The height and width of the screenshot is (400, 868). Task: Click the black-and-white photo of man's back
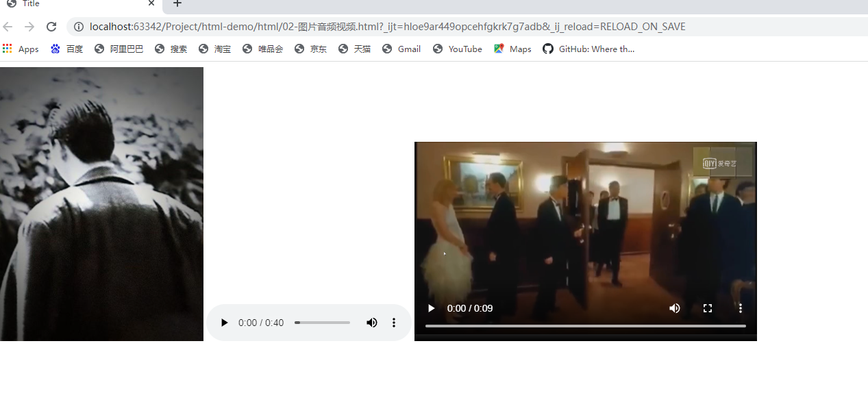coord(101,204)
